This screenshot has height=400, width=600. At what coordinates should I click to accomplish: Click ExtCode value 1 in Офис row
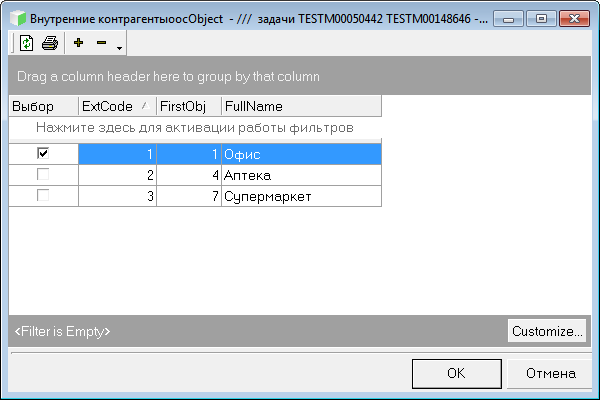[117, 154]
